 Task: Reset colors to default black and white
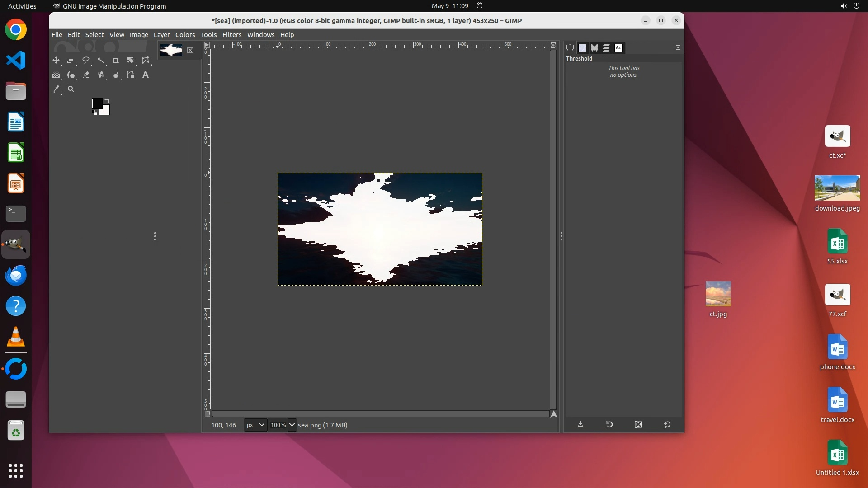point(94,113)
